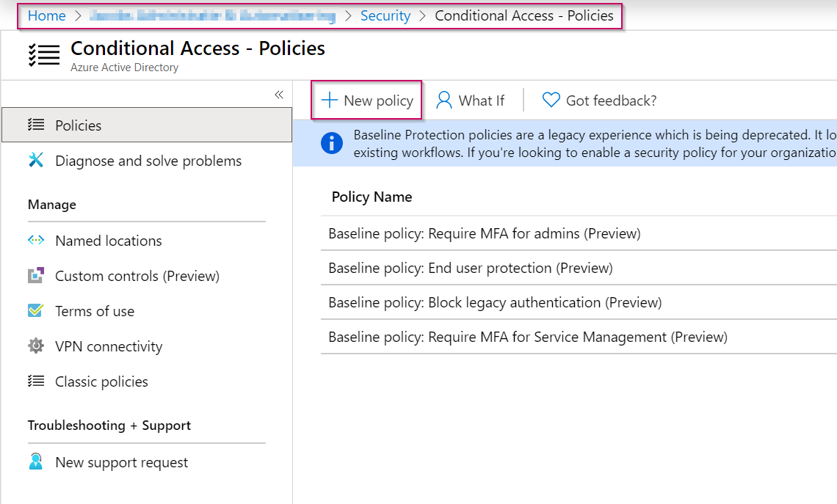
Task: Select the Terms of use checkmark icon
Action: pos(37,311)
